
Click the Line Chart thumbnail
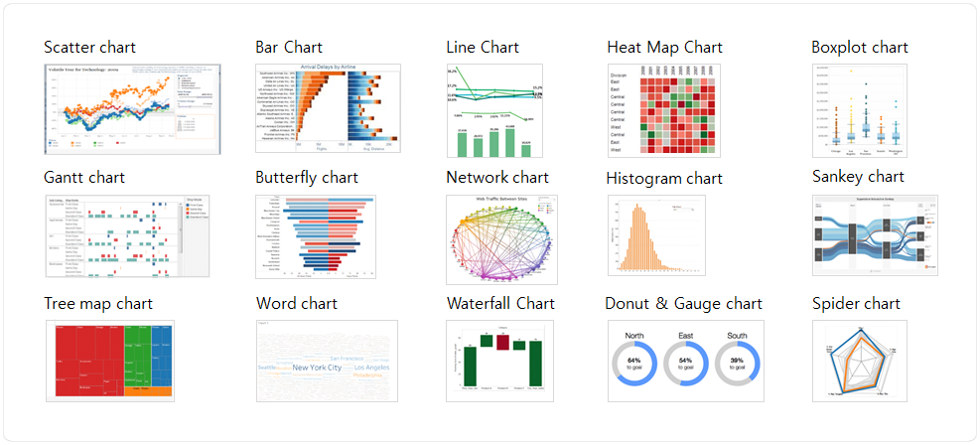coord(494,110)
